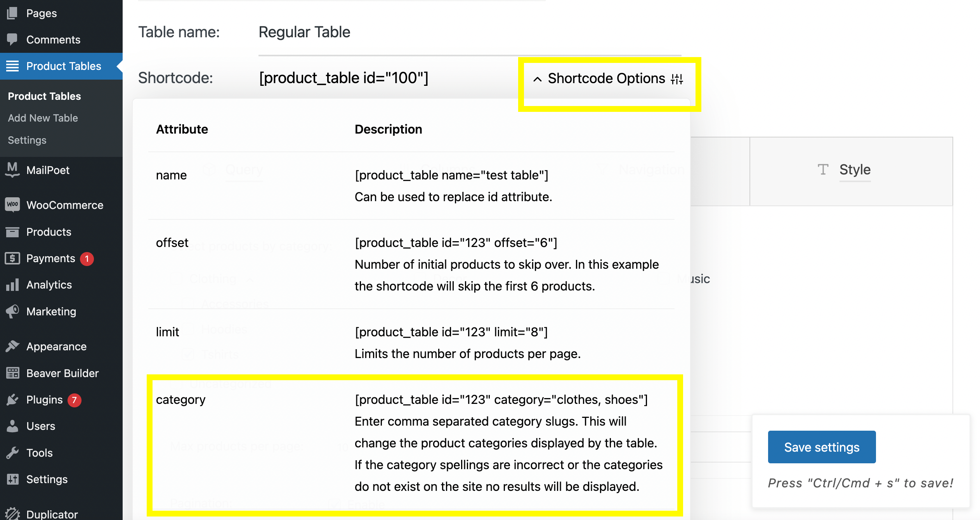Open the Style tab
Screen dimensions: 980x520
pos(854,170)
